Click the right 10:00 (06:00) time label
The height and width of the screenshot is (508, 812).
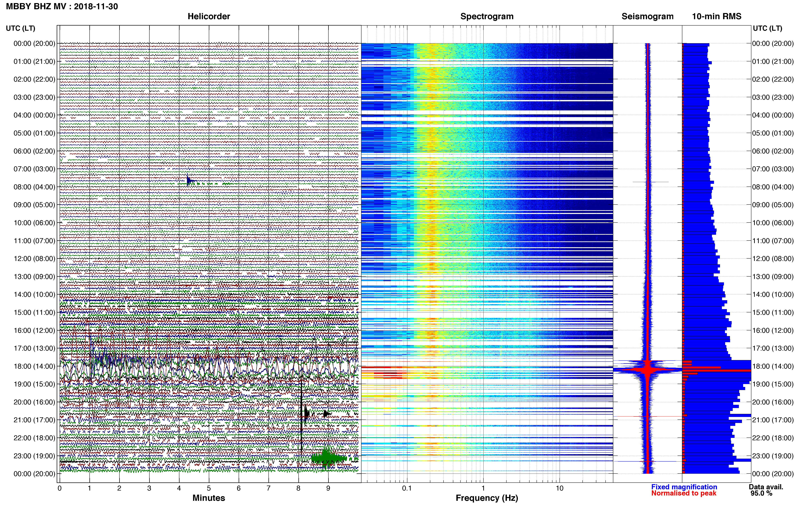(773, 223)
